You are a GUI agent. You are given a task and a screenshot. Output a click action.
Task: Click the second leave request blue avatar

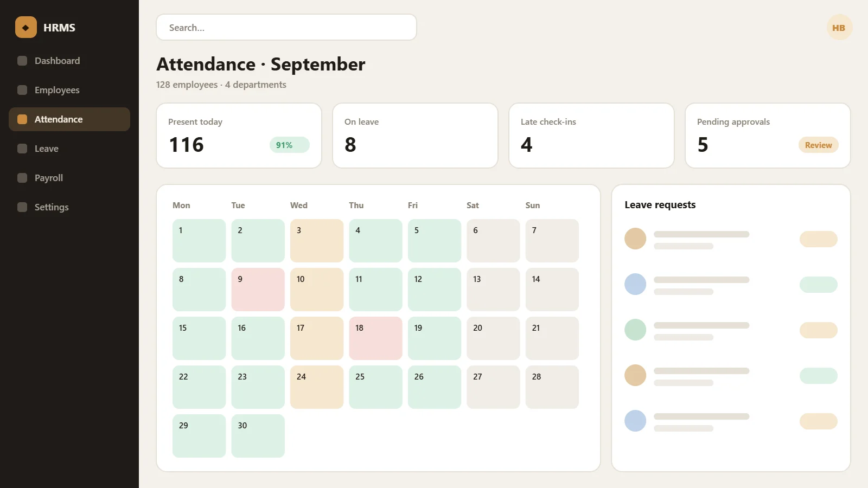[635, 284]
